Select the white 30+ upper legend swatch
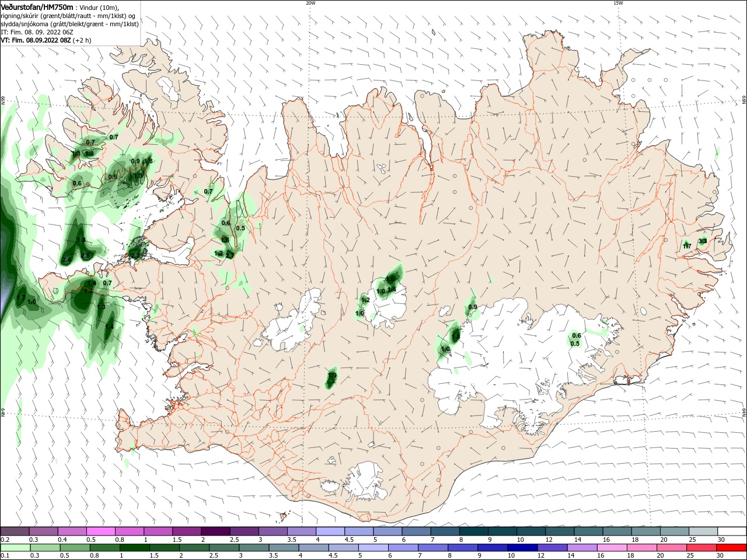The width and height of the screenshot is (747, 560). pyautogui.click(x=732, y=531)
